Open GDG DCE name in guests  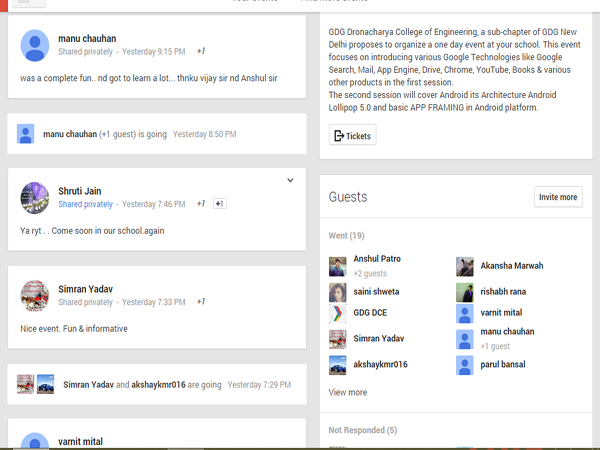pos(370,313)
